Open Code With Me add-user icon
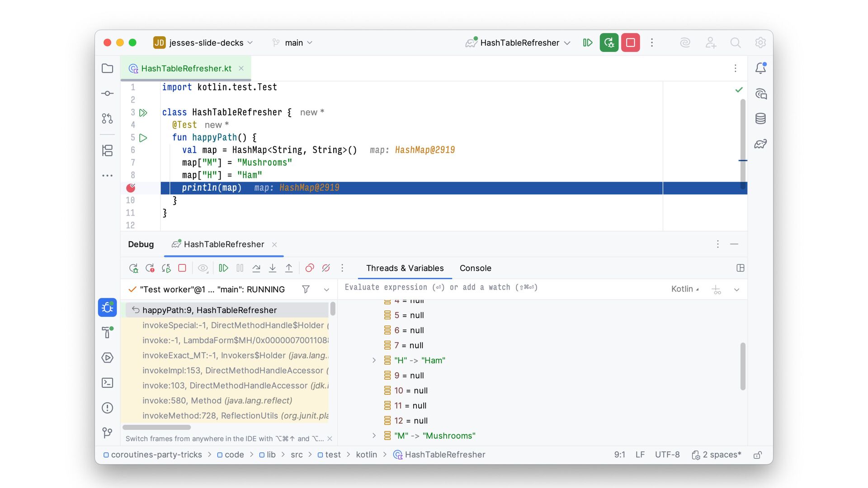The image size is (868, 488). 710,42
